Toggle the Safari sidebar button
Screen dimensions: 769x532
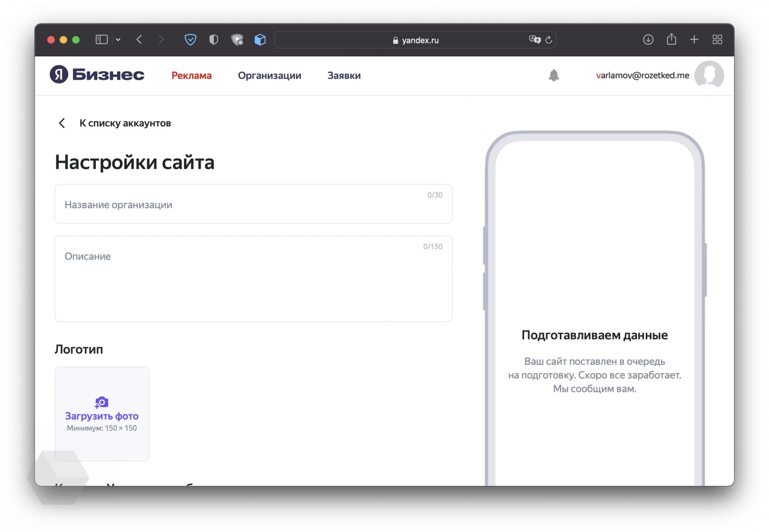[102, 40]
